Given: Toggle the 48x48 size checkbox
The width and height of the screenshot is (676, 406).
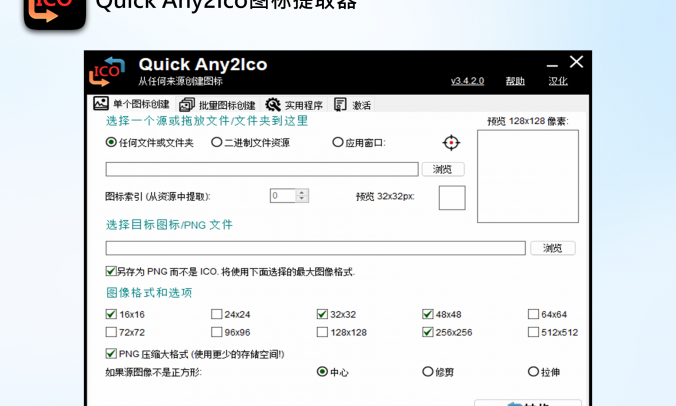Looking at the screenshot, I should click(x=428, y=314).
